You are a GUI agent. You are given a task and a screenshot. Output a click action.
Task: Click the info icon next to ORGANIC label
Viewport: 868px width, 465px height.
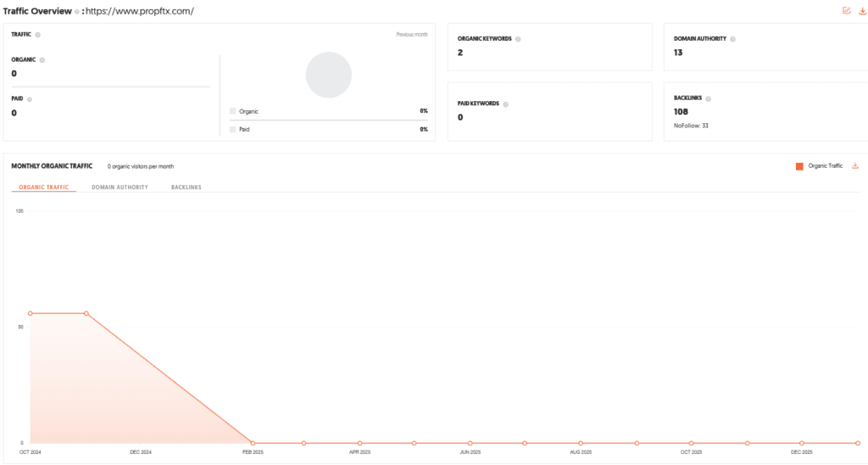tap(42, 60)
